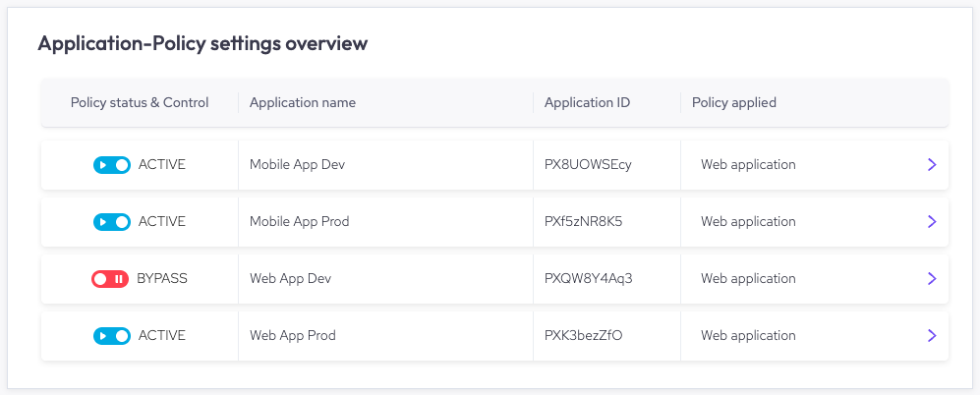This screenshot has height=395, width=980.
Task: Toggle Web App Prod policy switch
Action: (112, 336)
